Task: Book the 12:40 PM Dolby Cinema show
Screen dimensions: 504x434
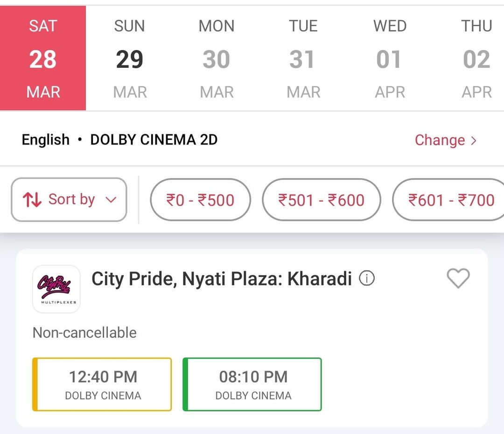Action: pos(102,384)
